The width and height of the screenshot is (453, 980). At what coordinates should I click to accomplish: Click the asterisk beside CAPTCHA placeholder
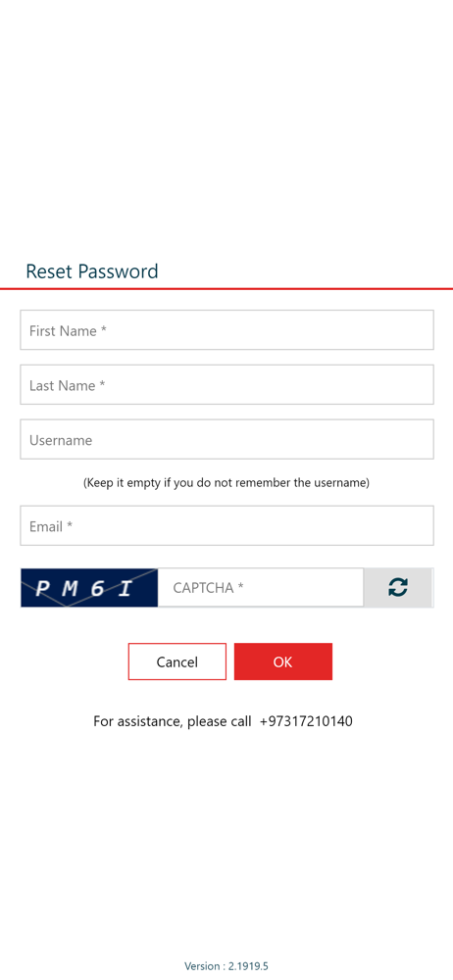(240, 587)
